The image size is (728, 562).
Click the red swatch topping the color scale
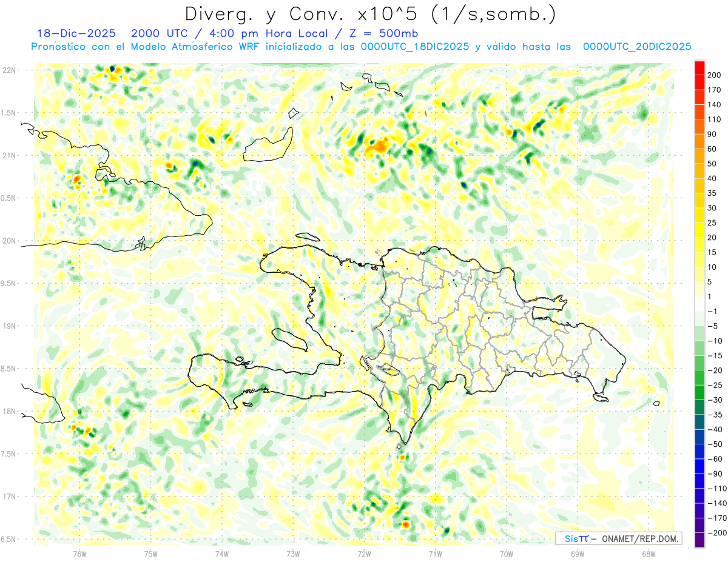click(x=699, y=68)
